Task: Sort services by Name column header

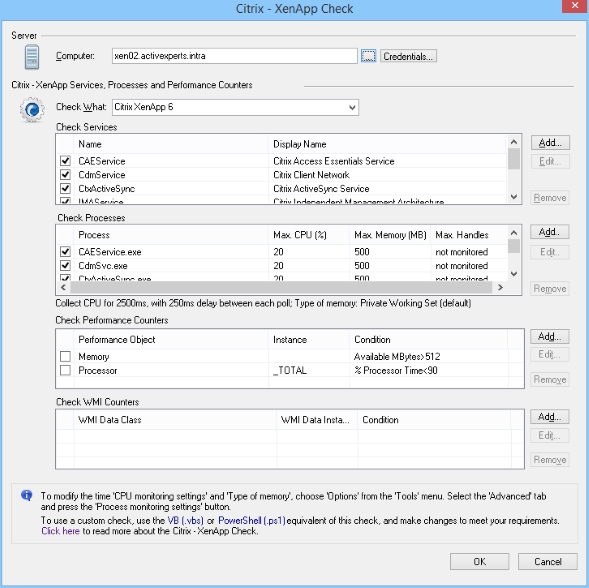Action: point(171,144)
